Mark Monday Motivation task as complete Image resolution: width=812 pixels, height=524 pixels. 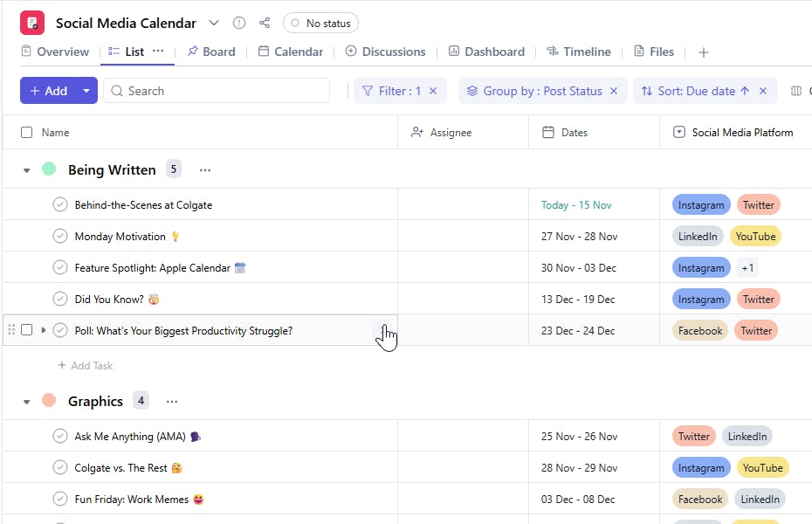coord(60,237)
